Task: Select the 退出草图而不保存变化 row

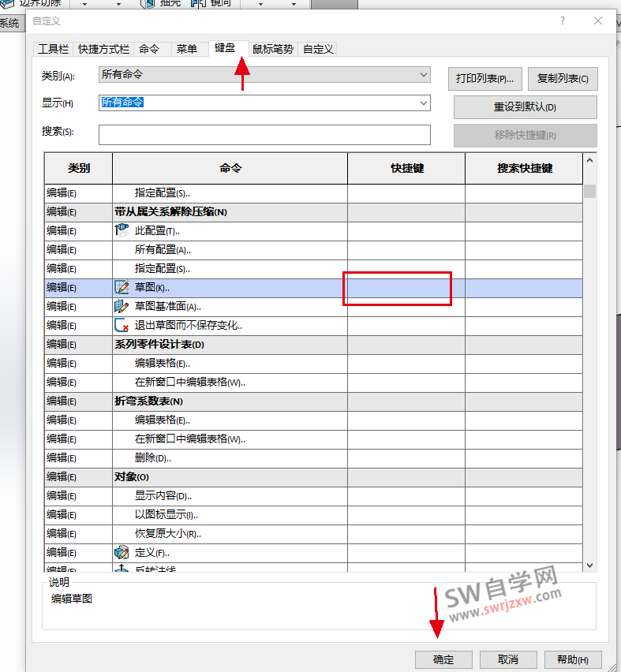Action: tap(313, 325)
